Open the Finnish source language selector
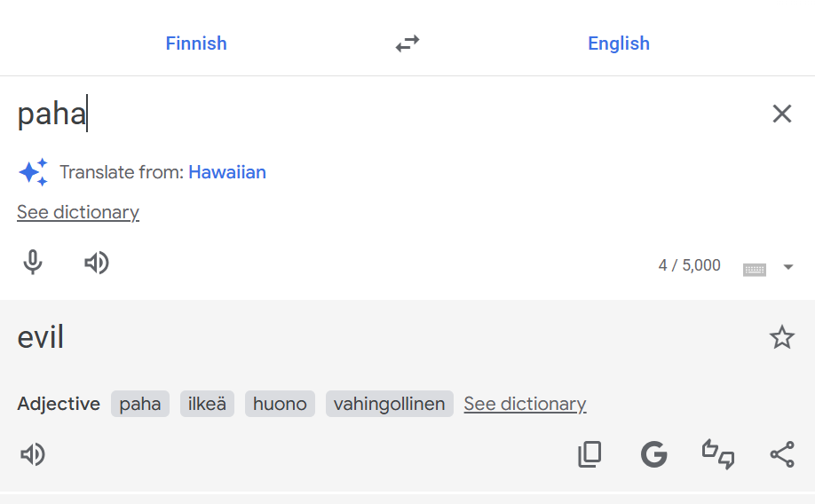 [x=196, y=43]
